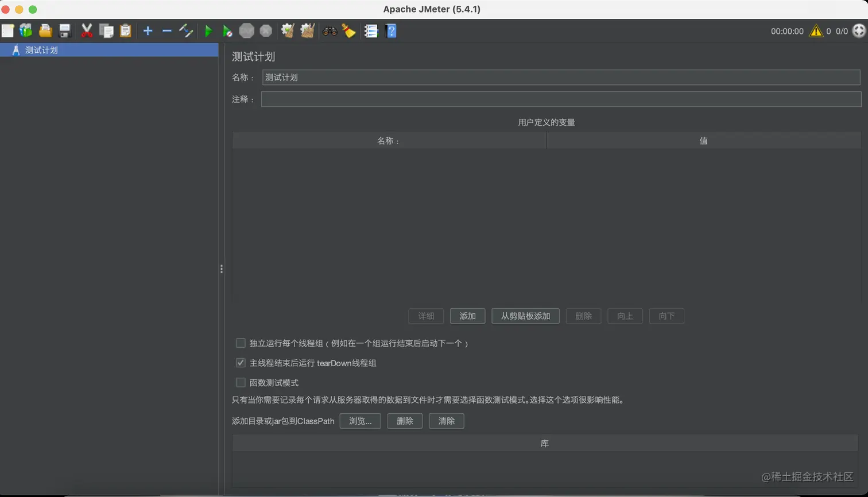Enable the 函数测试模式 checkbox
Screen dimensions: 868x497
click(241, 382)
